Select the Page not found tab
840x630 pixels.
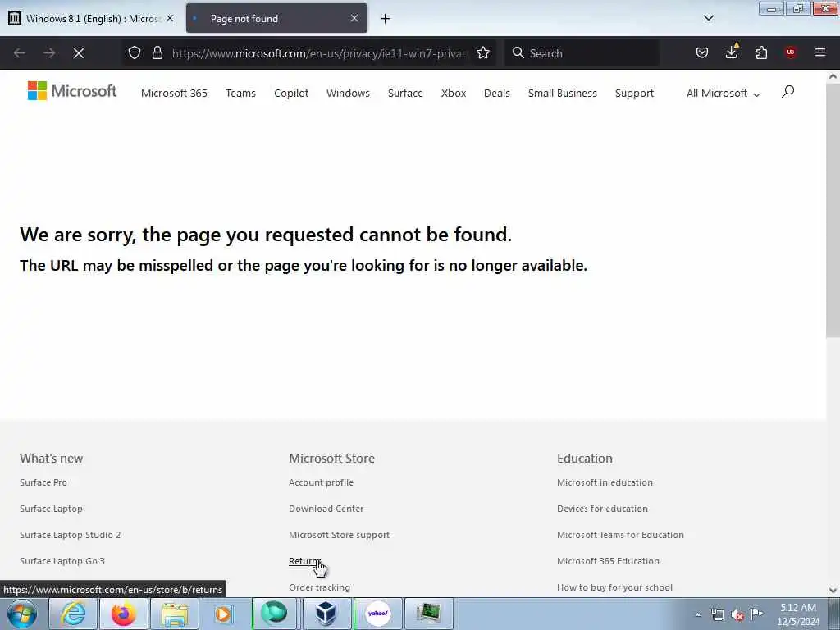pos(276,18)
